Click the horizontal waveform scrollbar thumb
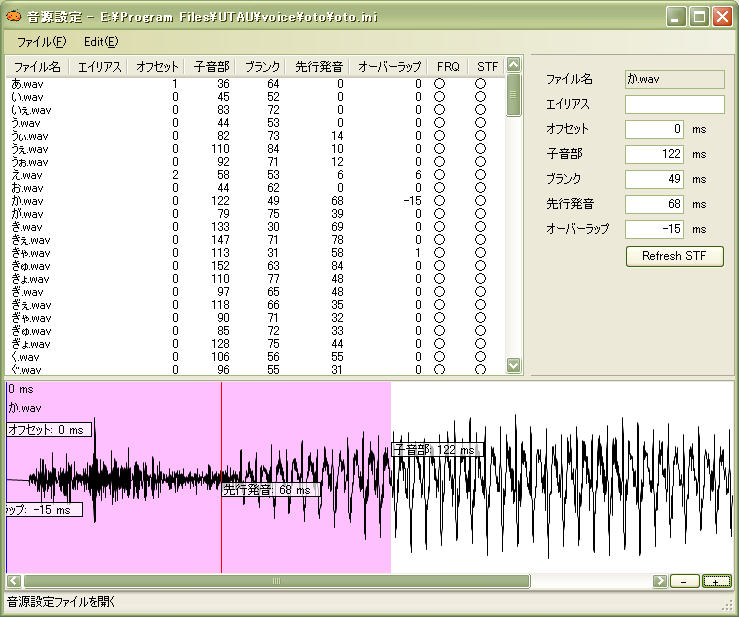The height and width of the screenshot is (617, 739). tap(277, 581)
